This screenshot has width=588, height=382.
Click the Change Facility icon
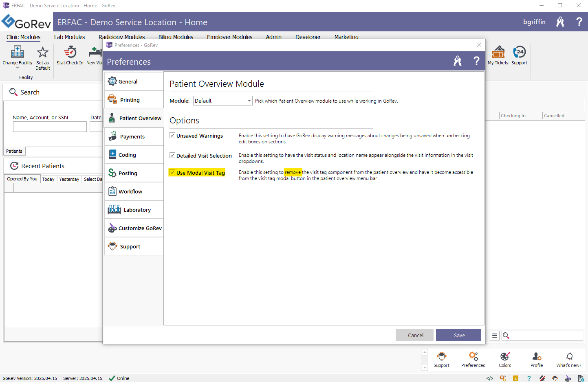tap(17, 52)
